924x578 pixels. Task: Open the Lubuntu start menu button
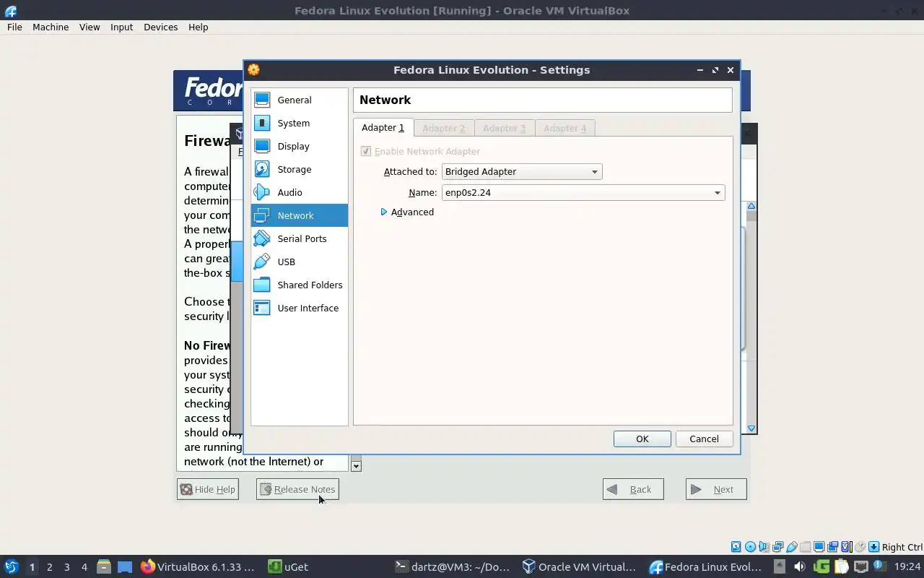11,566
